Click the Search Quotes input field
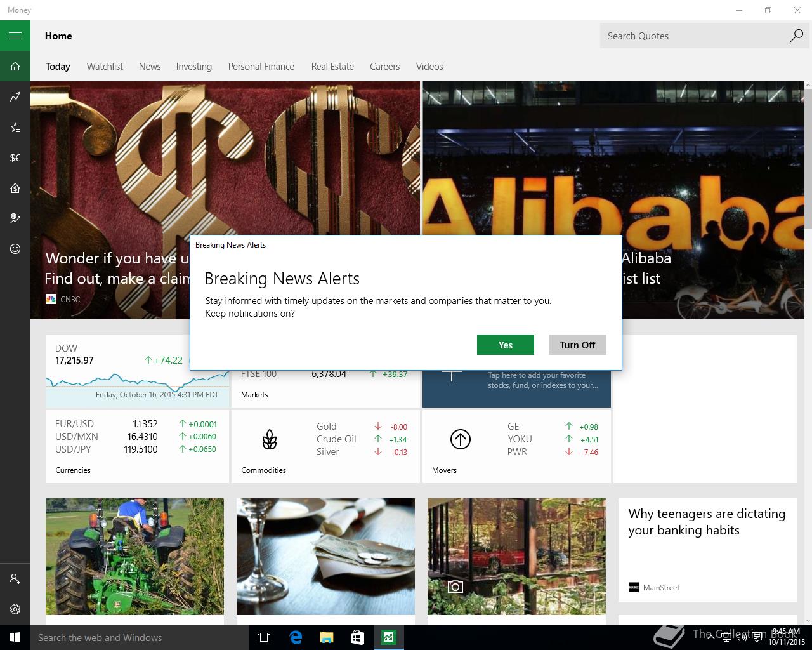The width and height of the screenshot is (812, 650). [x=693, y=36]
